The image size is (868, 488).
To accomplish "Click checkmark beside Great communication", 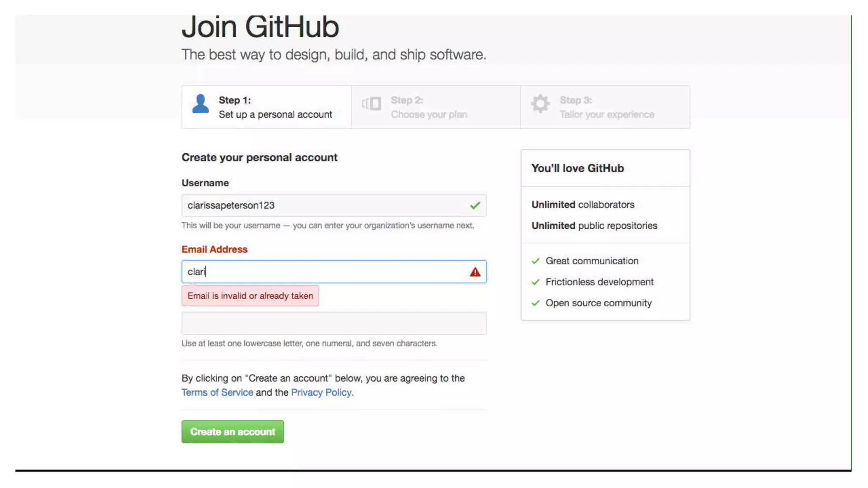I will [x=536, y=261].
